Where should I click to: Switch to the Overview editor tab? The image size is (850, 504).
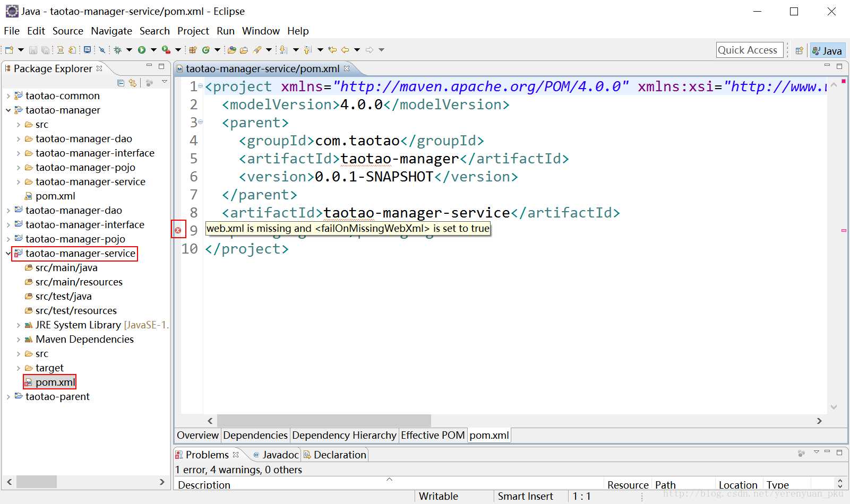coord(198,435)
